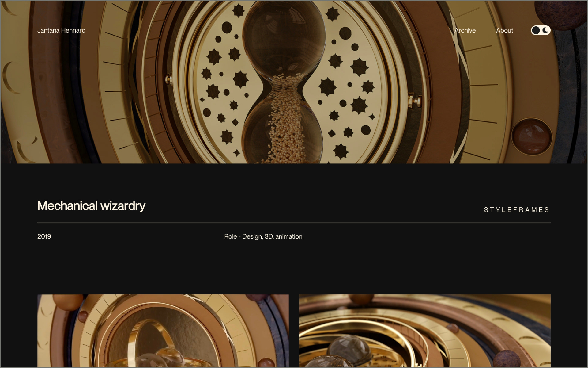Open the right orbiting rings styleframe thumbnail

tap(425, 331)
